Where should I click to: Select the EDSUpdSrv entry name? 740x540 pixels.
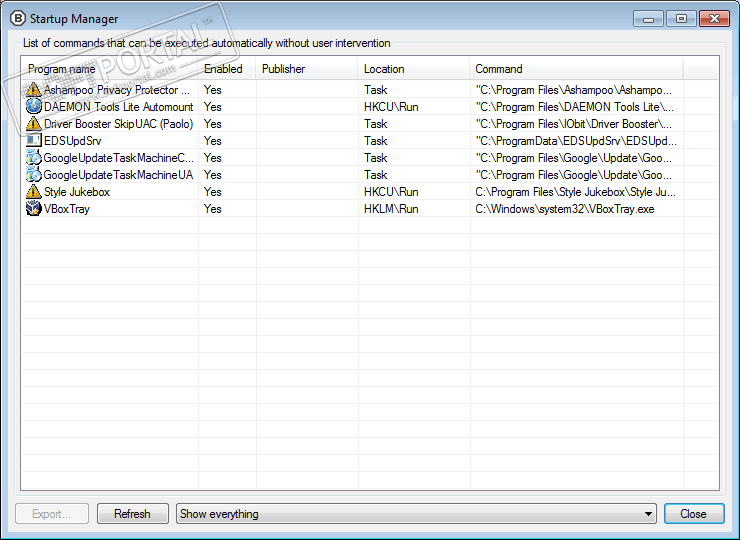pyautogui.click(x=73, y=141)
